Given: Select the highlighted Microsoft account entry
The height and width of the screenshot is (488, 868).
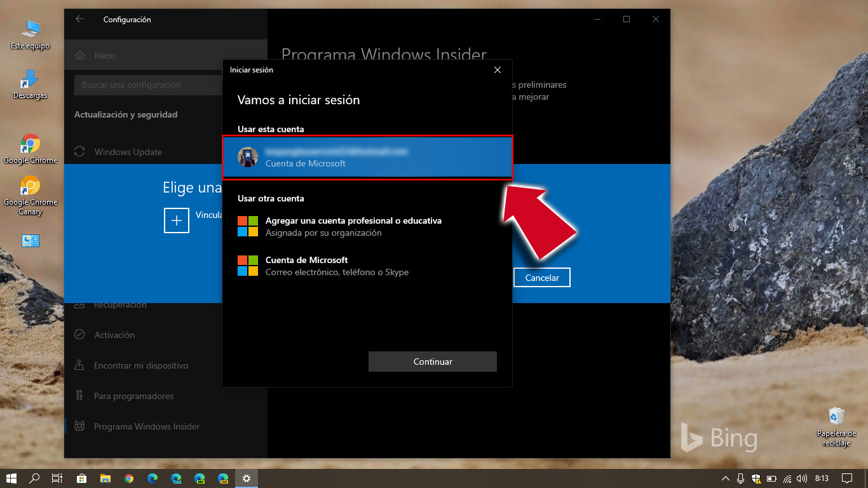Looking at the screenshot, I should (367, 158).
